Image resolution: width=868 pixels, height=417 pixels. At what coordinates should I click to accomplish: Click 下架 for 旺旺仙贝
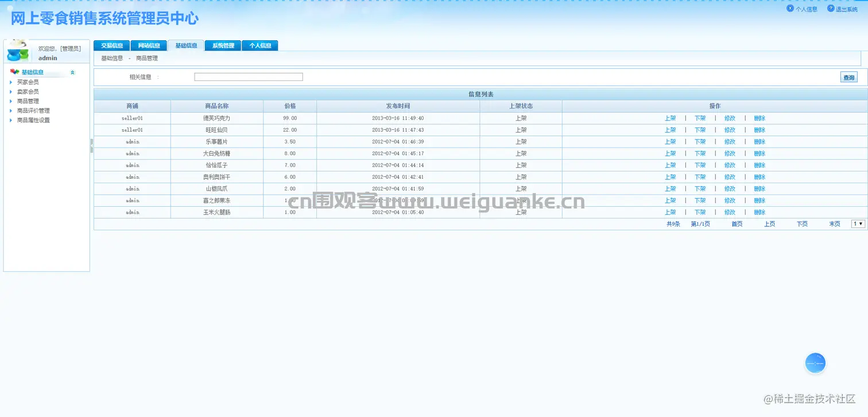coord(700,130)
